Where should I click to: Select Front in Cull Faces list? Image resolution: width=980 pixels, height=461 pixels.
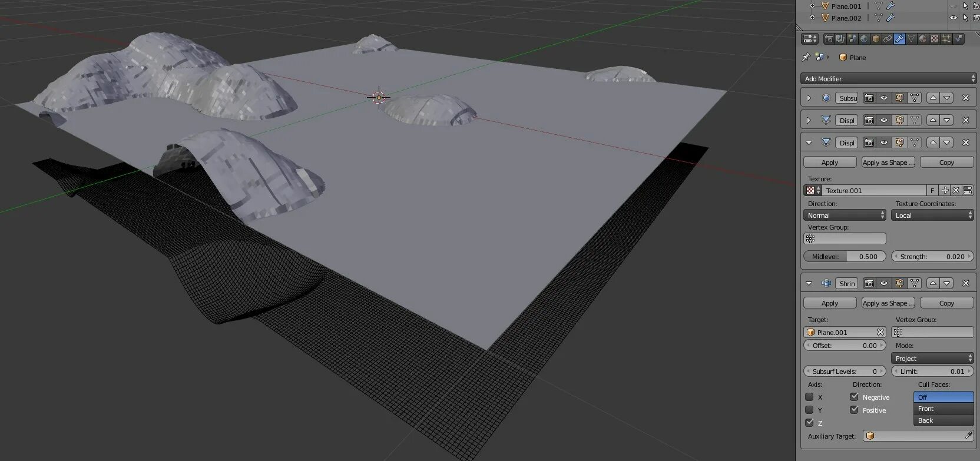click(x=943, y=409)
